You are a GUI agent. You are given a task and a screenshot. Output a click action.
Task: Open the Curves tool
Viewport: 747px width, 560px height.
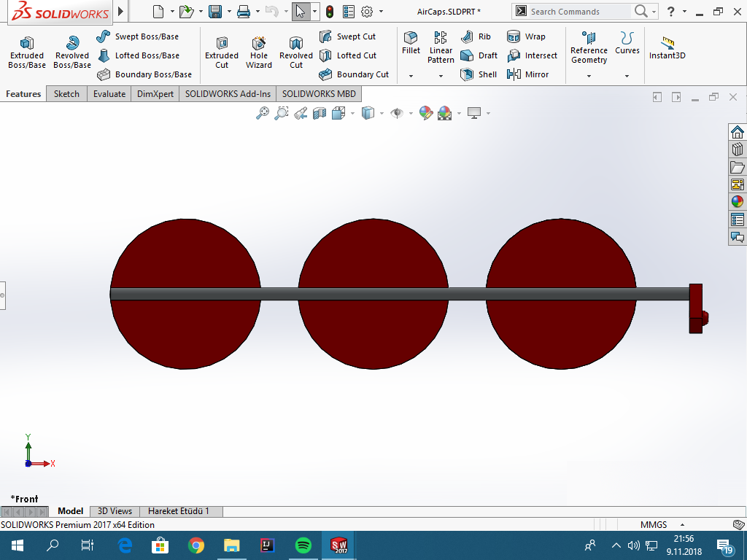(x=627, y=43)
